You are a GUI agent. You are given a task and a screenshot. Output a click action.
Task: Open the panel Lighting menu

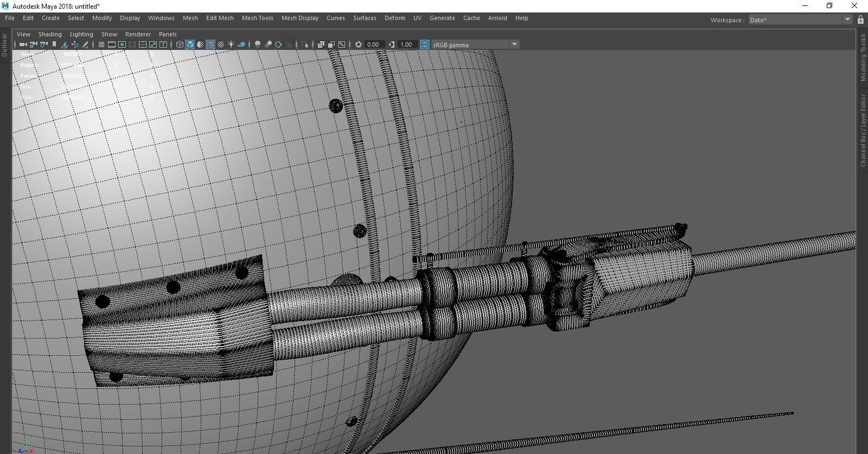[81, 34]
